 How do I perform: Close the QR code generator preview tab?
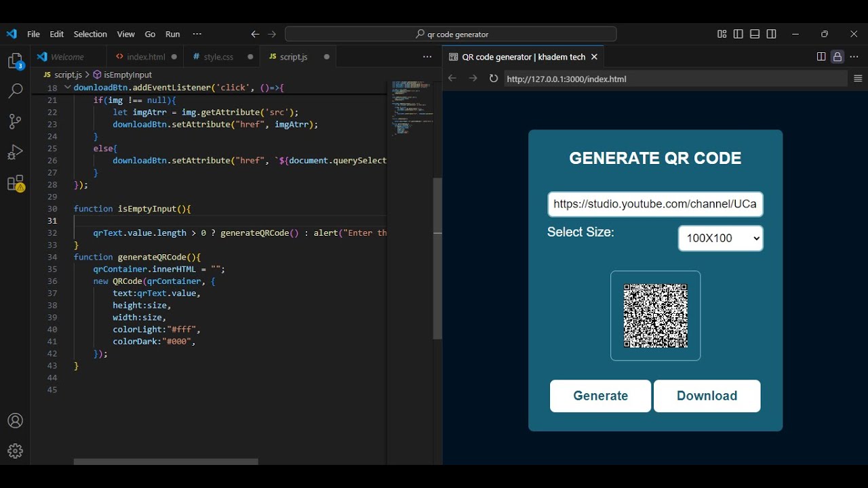pyautogui.click(x=595, y=57)
